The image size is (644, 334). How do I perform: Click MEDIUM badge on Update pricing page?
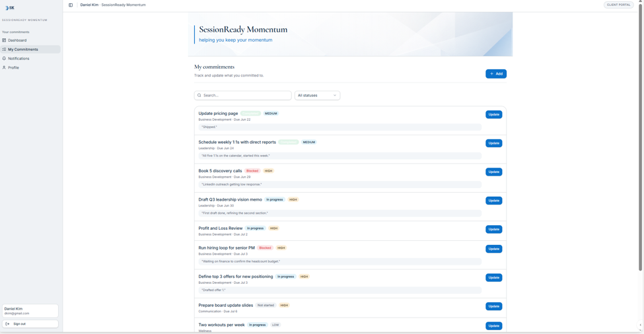271,114
